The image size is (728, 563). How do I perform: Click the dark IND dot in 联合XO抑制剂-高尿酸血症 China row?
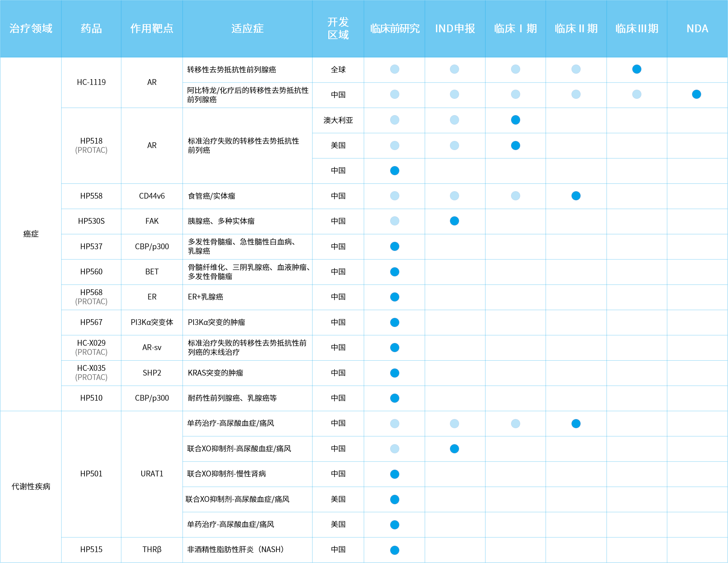coord(454,449)
